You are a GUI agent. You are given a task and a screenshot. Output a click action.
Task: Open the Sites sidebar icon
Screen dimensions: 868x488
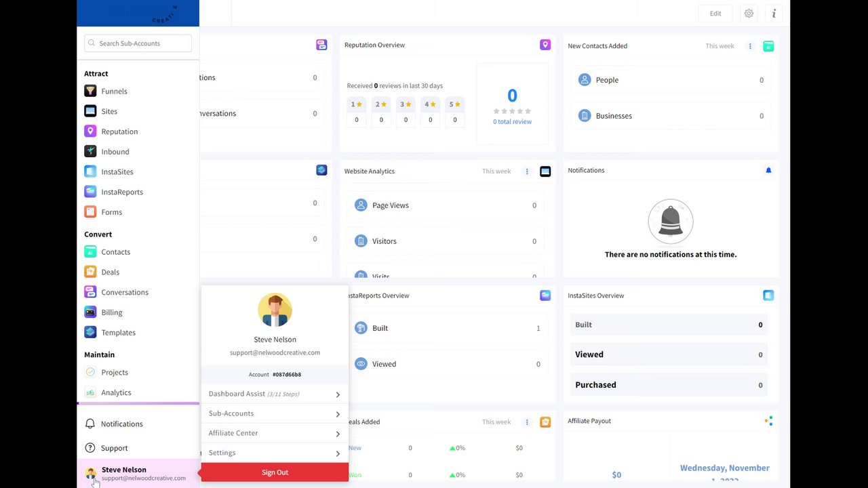pyautogui.click(x=90, y=111)
